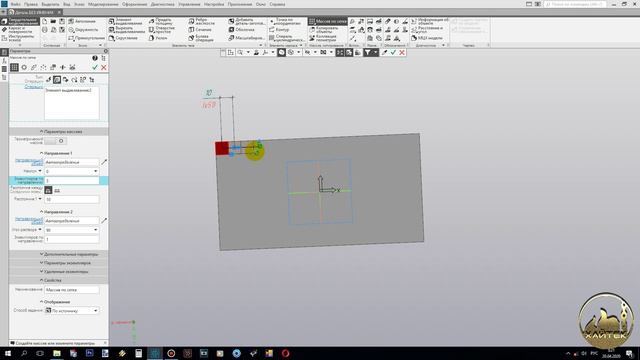640x360 pixels.
Task: Choose the Сечение tool
Action: pyautogui.click(x=200, y=30)
